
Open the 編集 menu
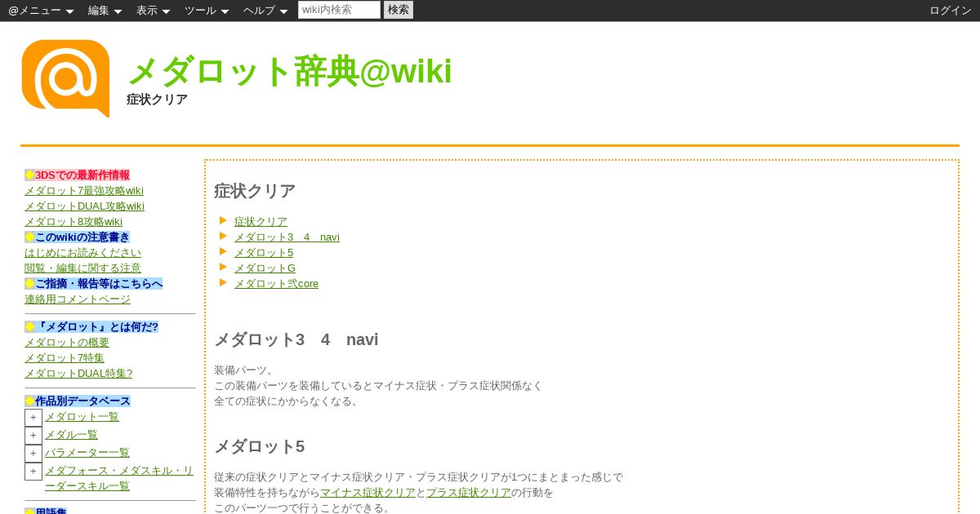(x=105, y=11)
